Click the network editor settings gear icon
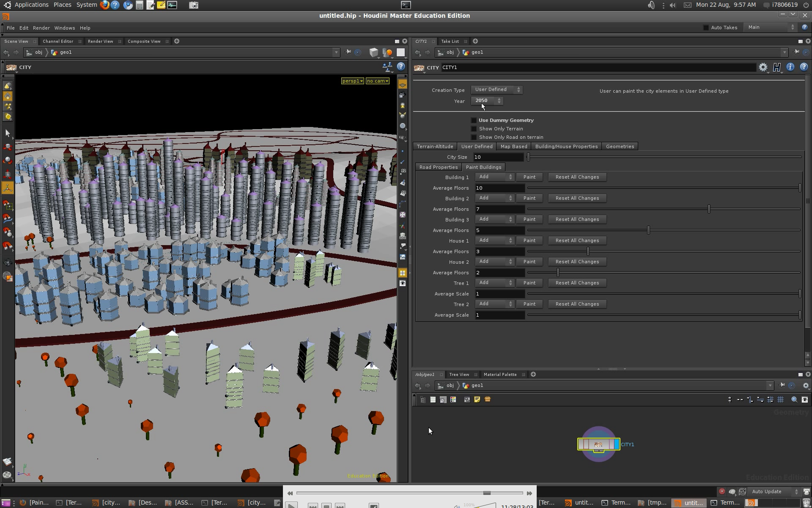 pos(806,386)
